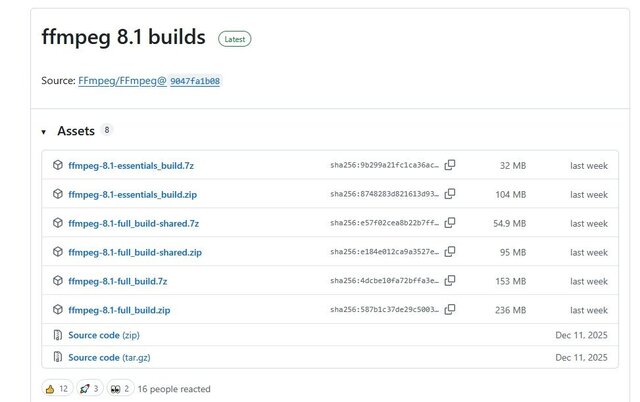The height and width of the screenshot is (402, 640).
Task: Copy sha256 hash for ffmpeg-8.1-essentials_build.7z
Action: point(450,165)
